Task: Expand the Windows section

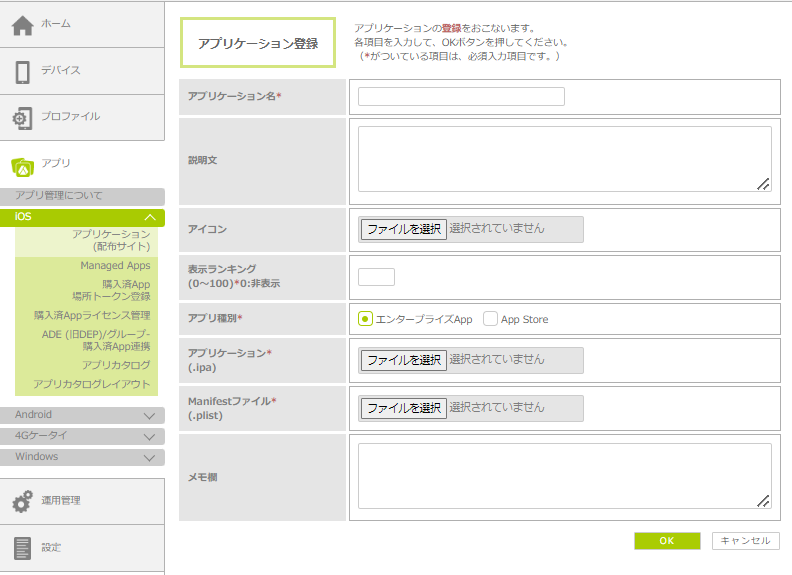Action: 149,457
